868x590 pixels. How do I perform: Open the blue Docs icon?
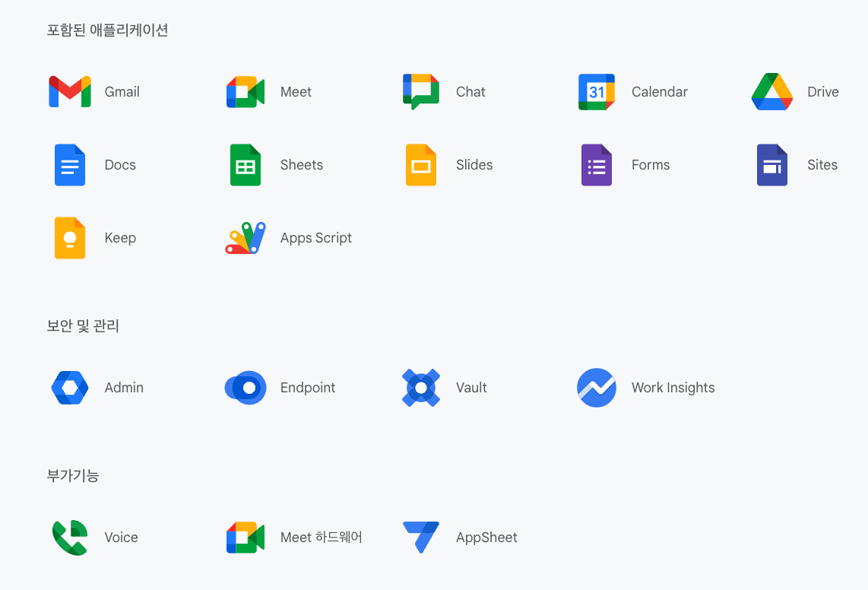tap(70, 165)
